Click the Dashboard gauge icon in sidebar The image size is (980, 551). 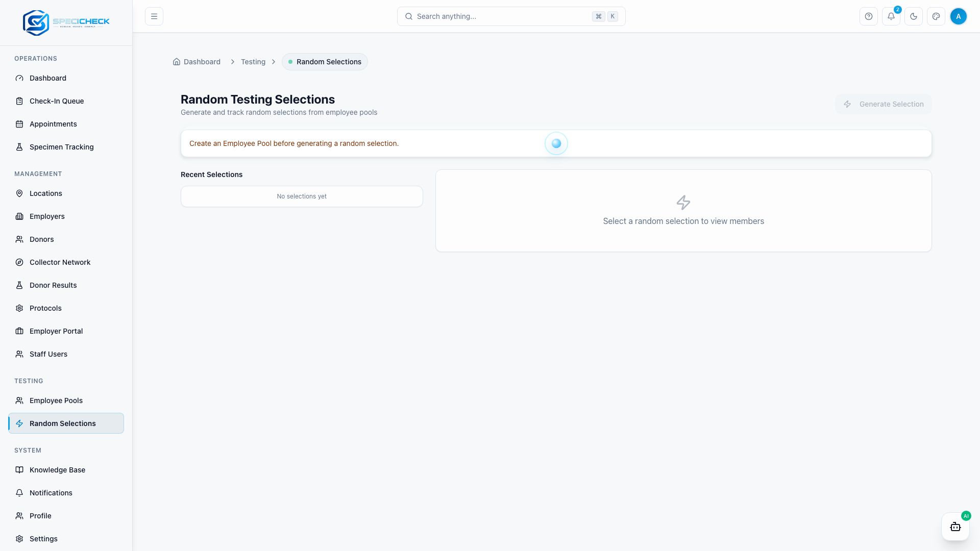(x=19, y=78)
